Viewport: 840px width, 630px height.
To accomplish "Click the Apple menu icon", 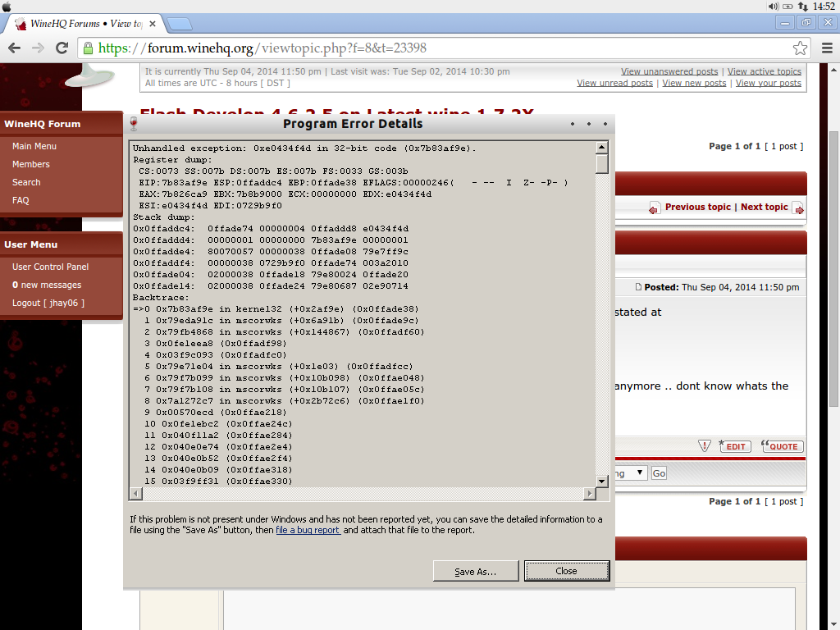I will [x=7, y=7].
